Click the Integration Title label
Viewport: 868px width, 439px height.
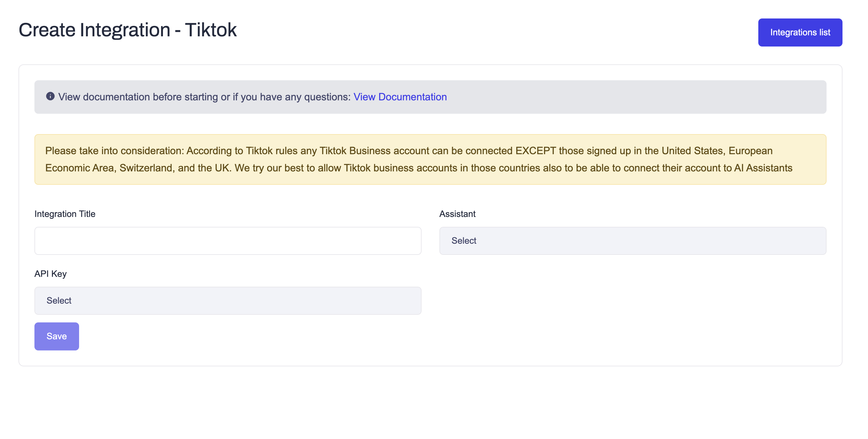point(65,214)
